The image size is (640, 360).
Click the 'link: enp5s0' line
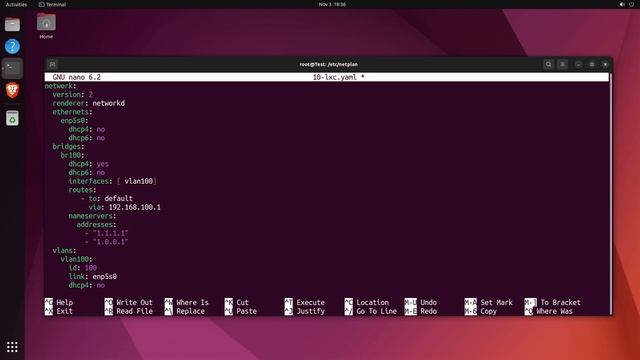coord(93,277)
